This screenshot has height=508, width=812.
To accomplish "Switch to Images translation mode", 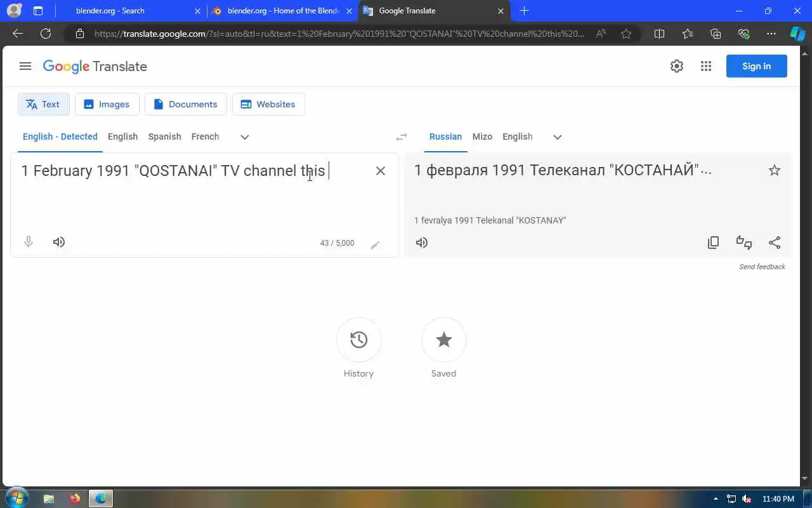I will coord(107,104).
